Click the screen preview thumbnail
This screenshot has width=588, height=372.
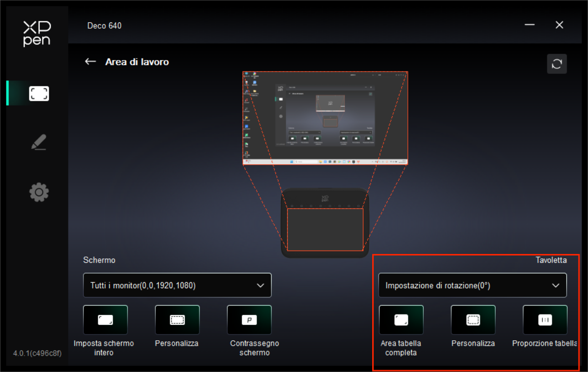[325, 118]
